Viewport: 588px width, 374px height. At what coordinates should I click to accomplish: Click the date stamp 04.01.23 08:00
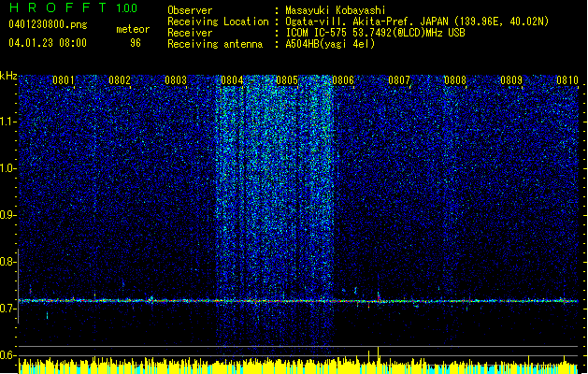pos(48,43)
